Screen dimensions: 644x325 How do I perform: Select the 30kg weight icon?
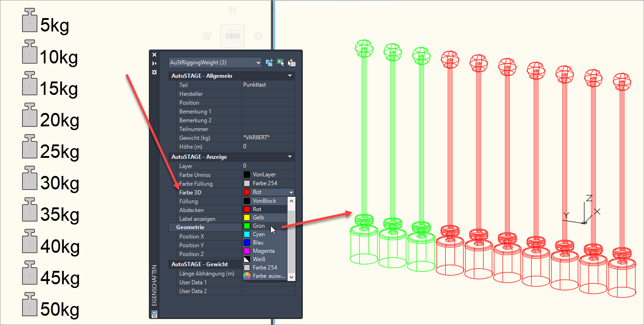pos(30,177)
